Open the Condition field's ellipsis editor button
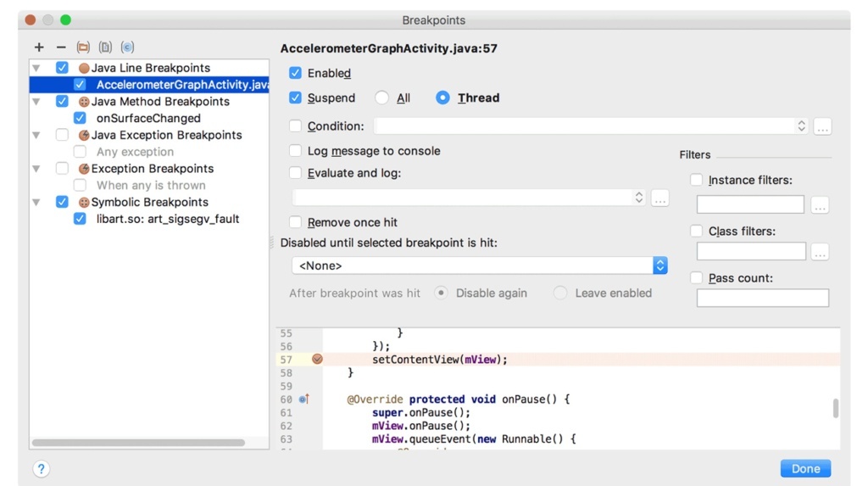This screenshot has height=486, width=868. click(x=822, y=126)
